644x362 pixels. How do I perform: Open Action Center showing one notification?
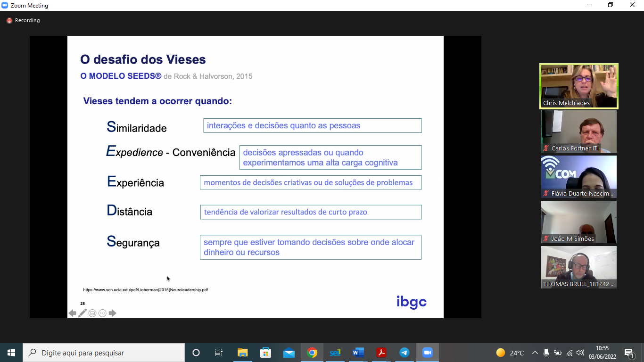click(628, 352)
